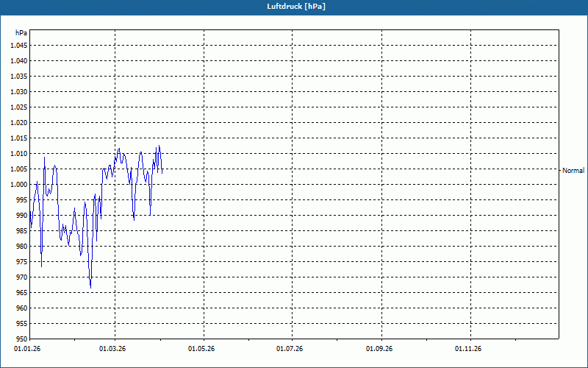The width and height of the screenshot is (588, 368).
Task: Click the 01.11.26 date label
Action: point(469,348)
